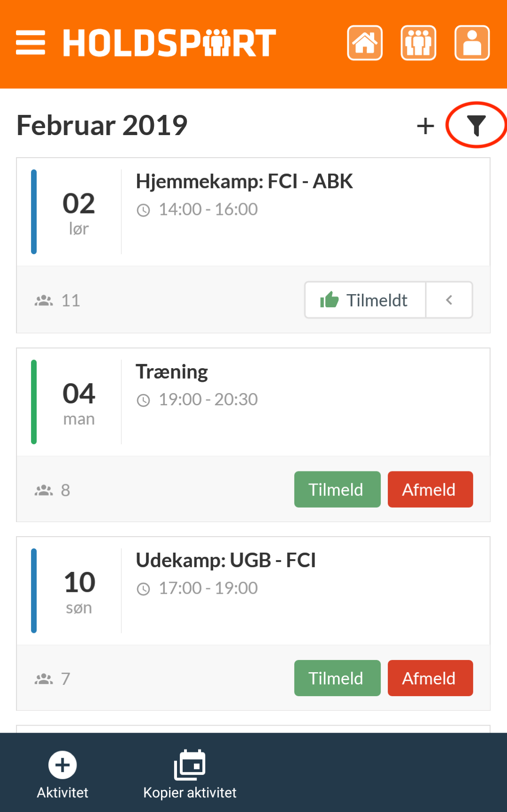Screen dimensions: 507x812
Task: Go to home via house icon
Action: click(x=365, y=43)
